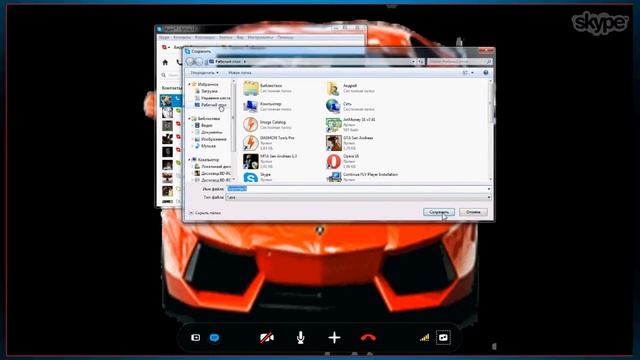640x360 pixels.
Task: Select Загрузки in navigation tree
Action: tap(209, 91)
